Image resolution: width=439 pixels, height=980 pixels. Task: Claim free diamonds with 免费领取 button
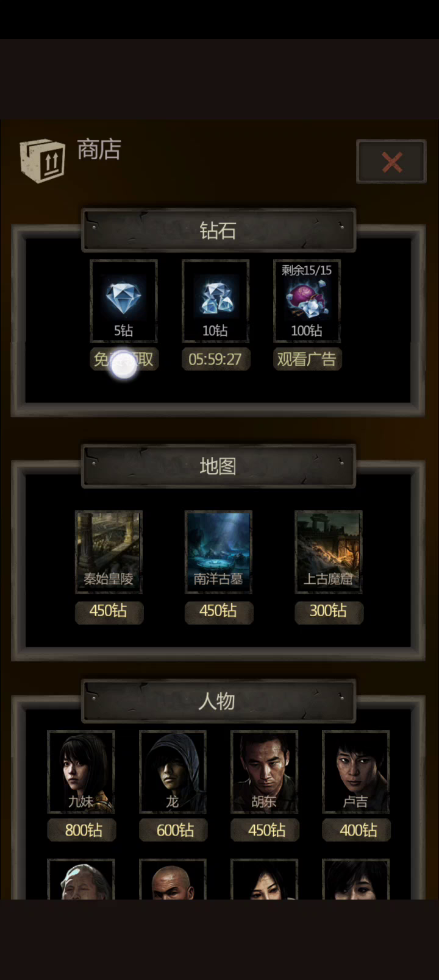click(x=124, y=359)
